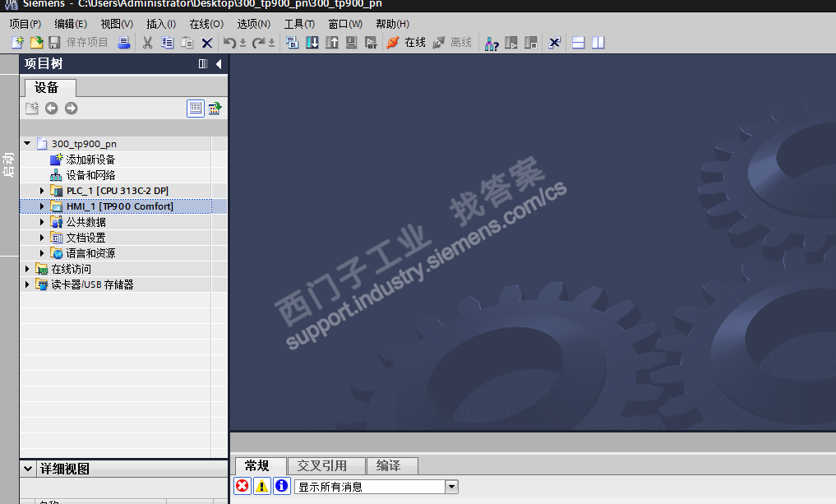Expand the 在线访问 node
The image size is (836, 504).
pyautogui.click(x=27, y=269)
